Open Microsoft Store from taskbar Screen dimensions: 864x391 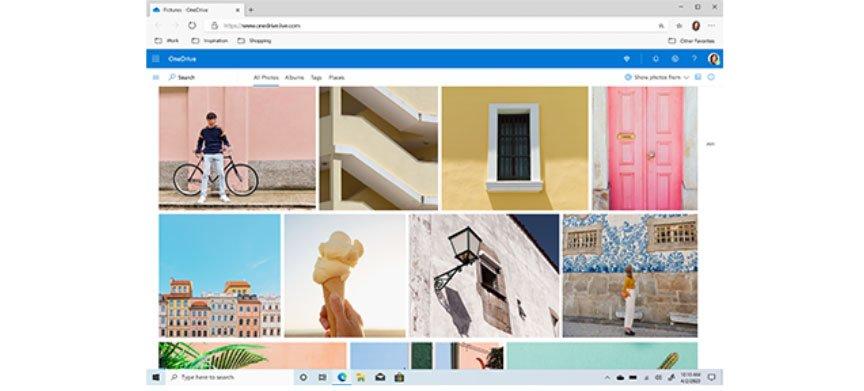pos(399,377)
